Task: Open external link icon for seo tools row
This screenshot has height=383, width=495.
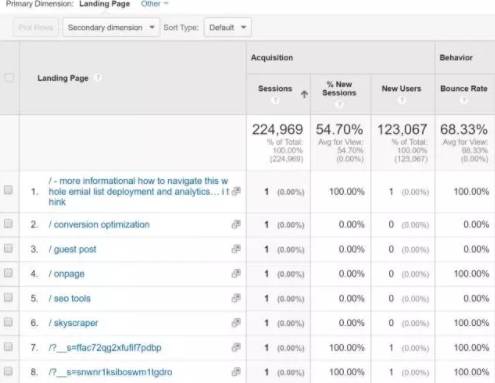Action: point(236,298)
